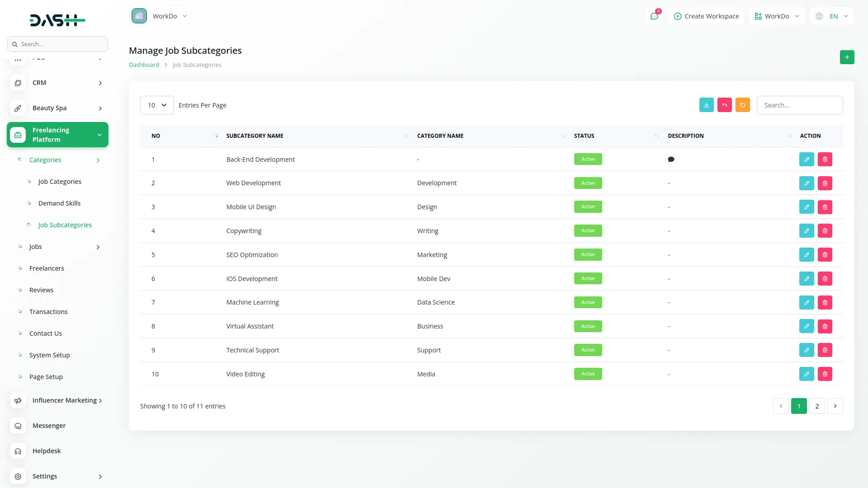Sort by the Subcategory Name column header arrows
This screenshot has width=868, height=488.
[406, 136]
